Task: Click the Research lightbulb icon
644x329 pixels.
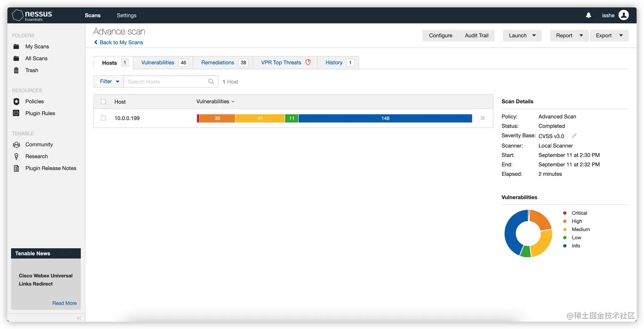Action: pyautogui.click(x=16, y=156)
